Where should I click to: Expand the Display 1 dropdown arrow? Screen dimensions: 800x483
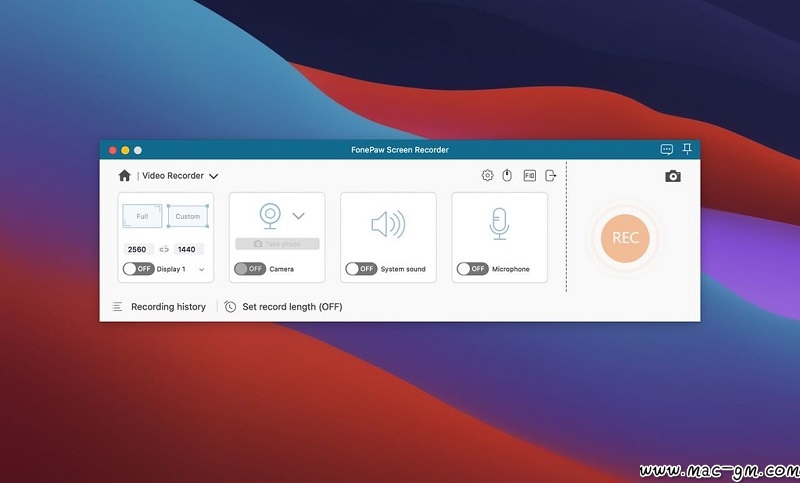tap(202, 269)
